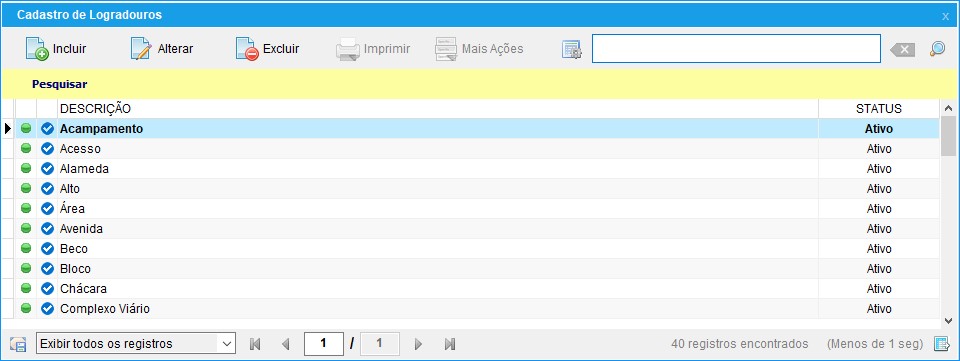Click Alterar to edit selected record
This screenshot has width=960, height=361.
[x=162, y=49]
